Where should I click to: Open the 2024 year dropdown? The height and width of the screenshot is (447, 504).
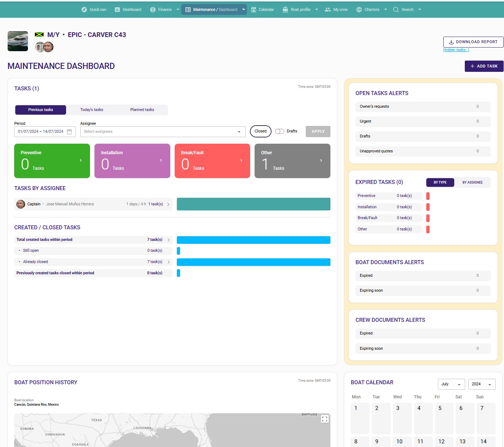pos(482,384)
